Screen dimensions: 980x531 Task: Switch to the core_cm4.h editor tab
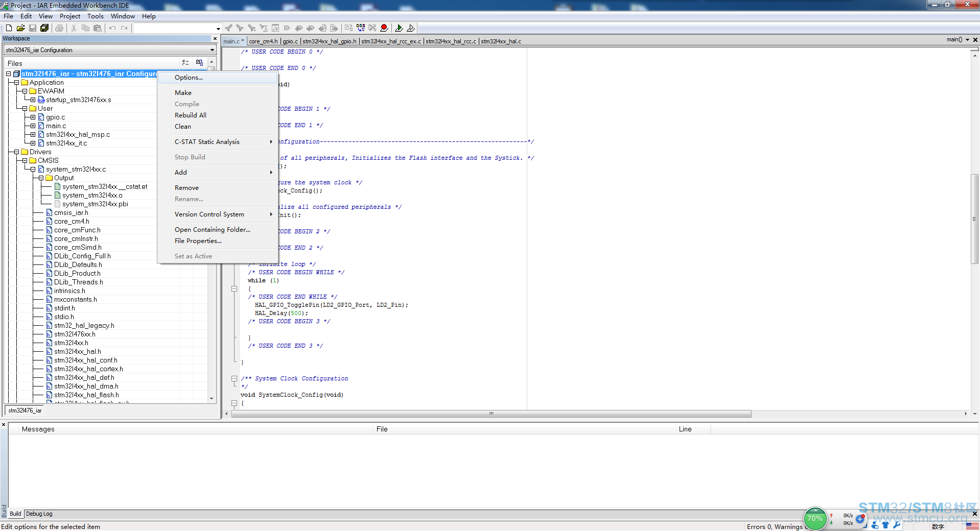(263, 41)
